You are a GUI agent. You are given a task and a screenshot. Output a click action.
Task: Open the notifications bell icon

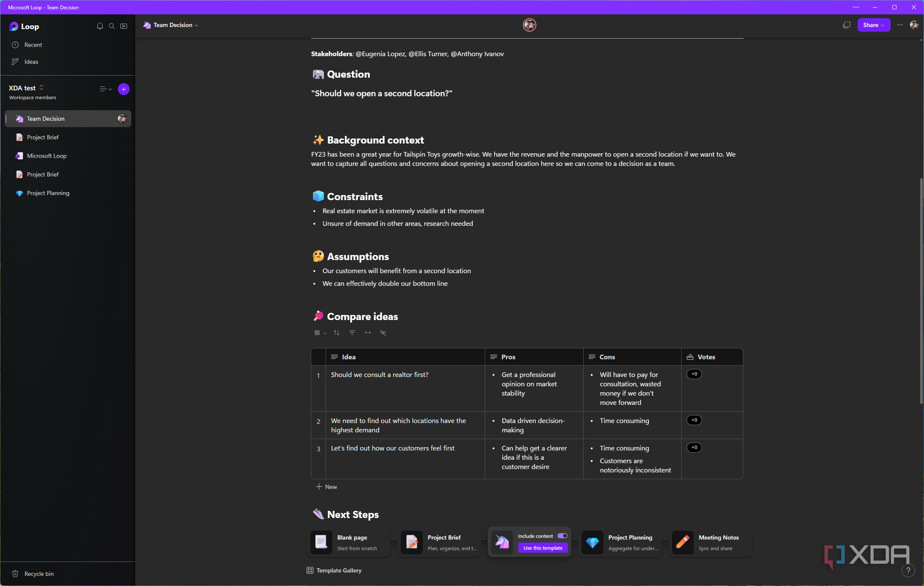click(x=100, y=26)
